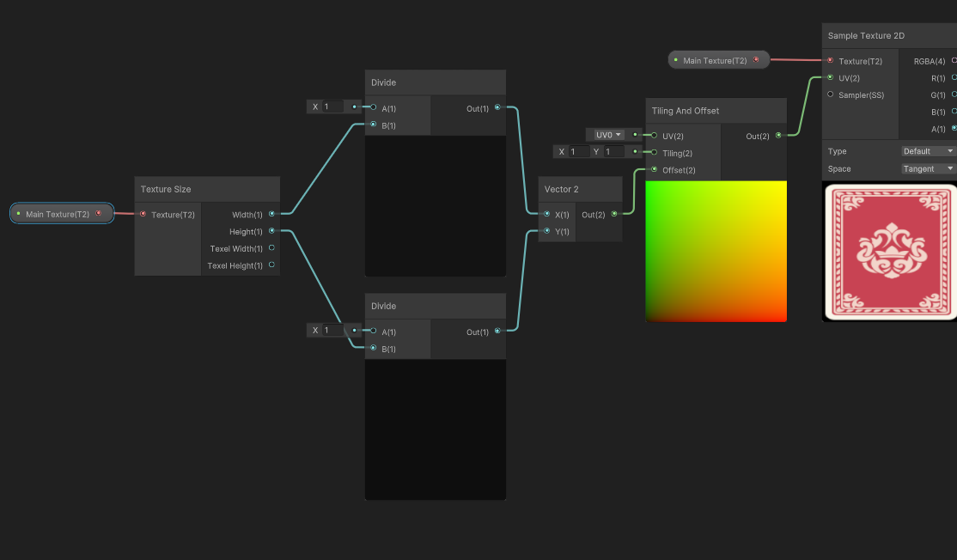
Task: Click the Height(1) output port on Texture Size
Action: click(x=271, y=231)
